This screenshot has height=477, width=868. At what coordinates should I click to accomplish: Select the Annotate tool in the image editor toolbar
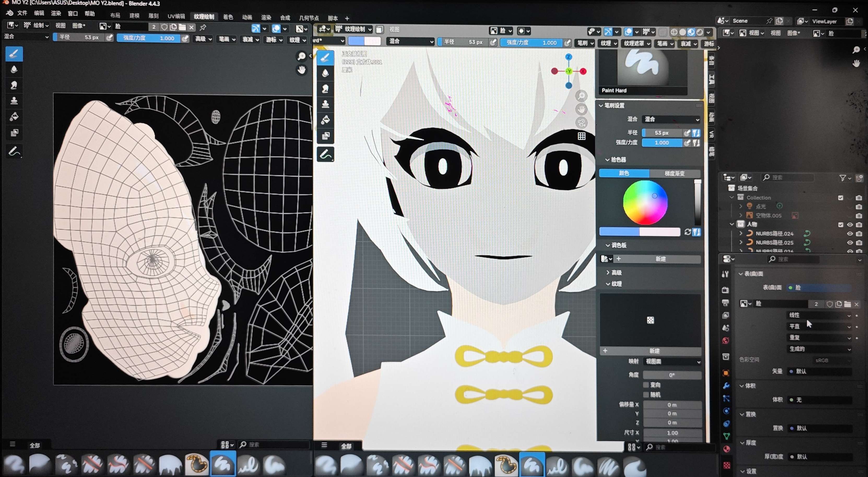click(x=14, y=152)
